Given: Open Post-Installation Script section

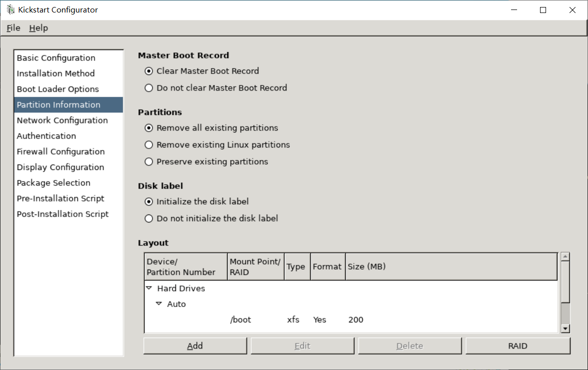Looking at the screenshot, I should [68, 214].
